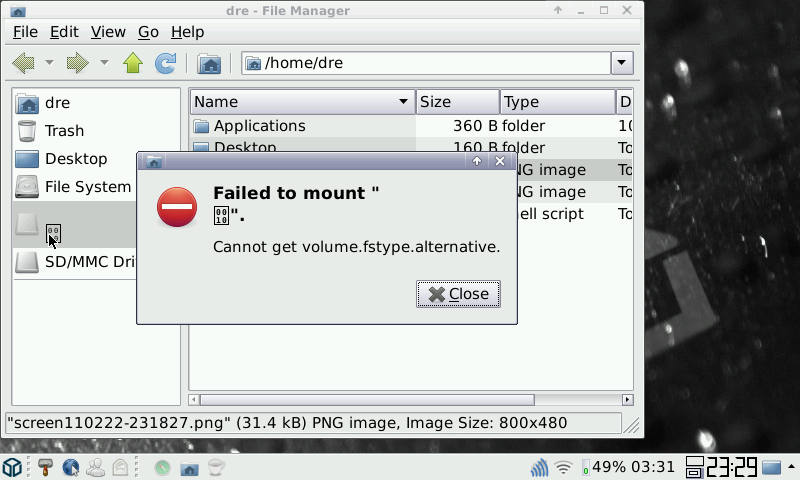This screenshot has width=800, height=480.
Task: Select File System in side pane
Action: tap(88, 187)
